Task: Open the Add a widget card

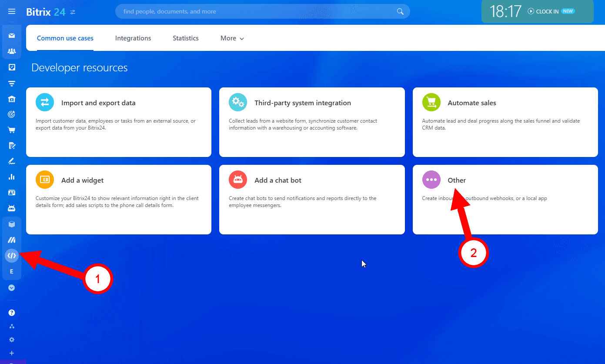Action: (119, 200)
